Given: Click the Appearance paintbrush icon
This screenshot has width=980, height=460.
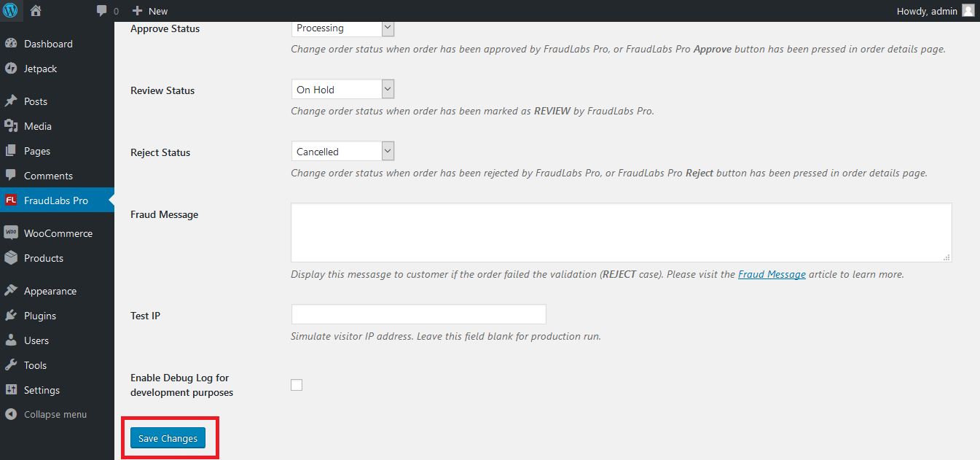Looking at the screenshot, I should coord(11,291).
